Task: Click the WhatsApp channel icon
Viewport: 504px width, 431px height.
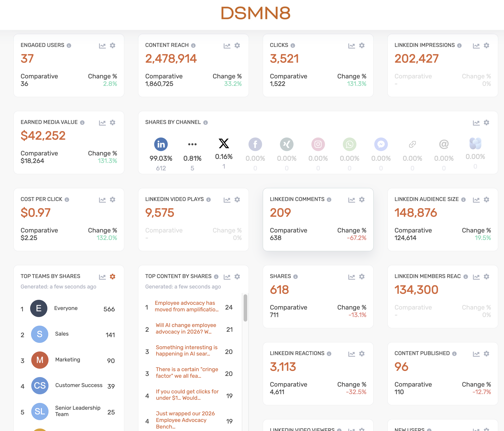Action: coord(349,144)
